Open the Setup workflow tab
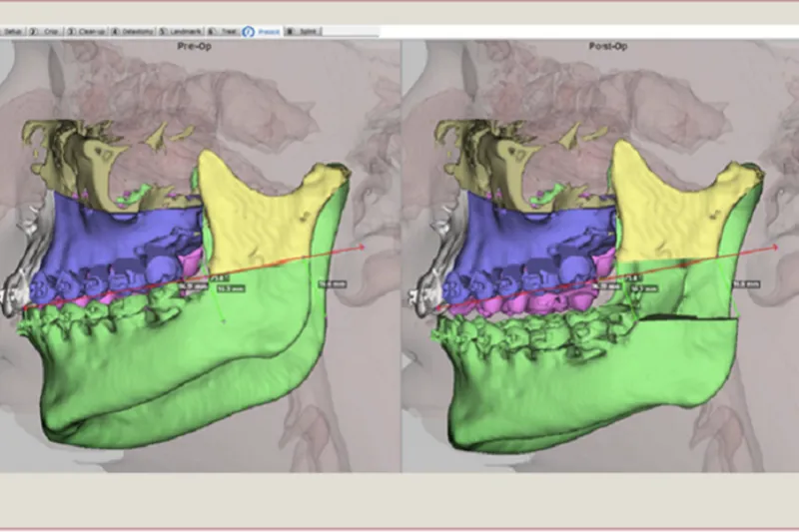 13,32
